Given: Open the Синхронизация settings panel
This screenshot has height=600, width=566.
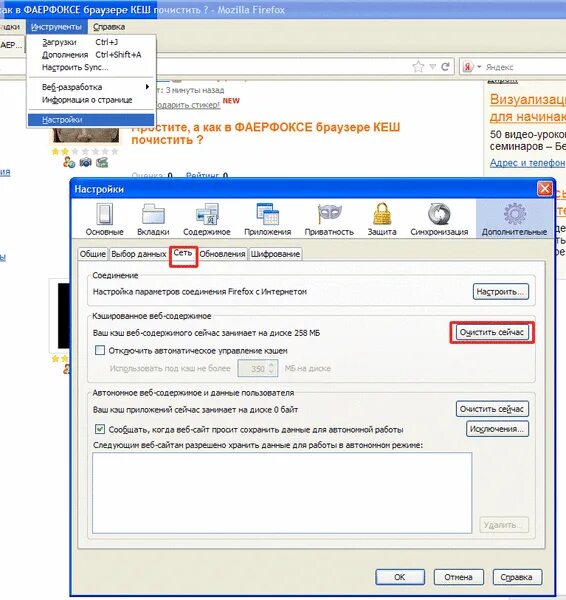Looking at the screenshot, I should point(439,219).
